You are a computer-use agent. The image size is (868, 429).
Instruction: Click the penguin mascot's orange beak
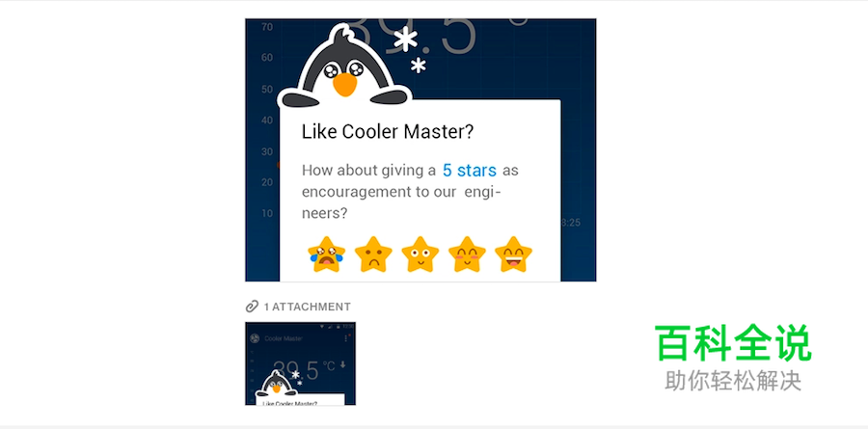(x=344, y=84)
